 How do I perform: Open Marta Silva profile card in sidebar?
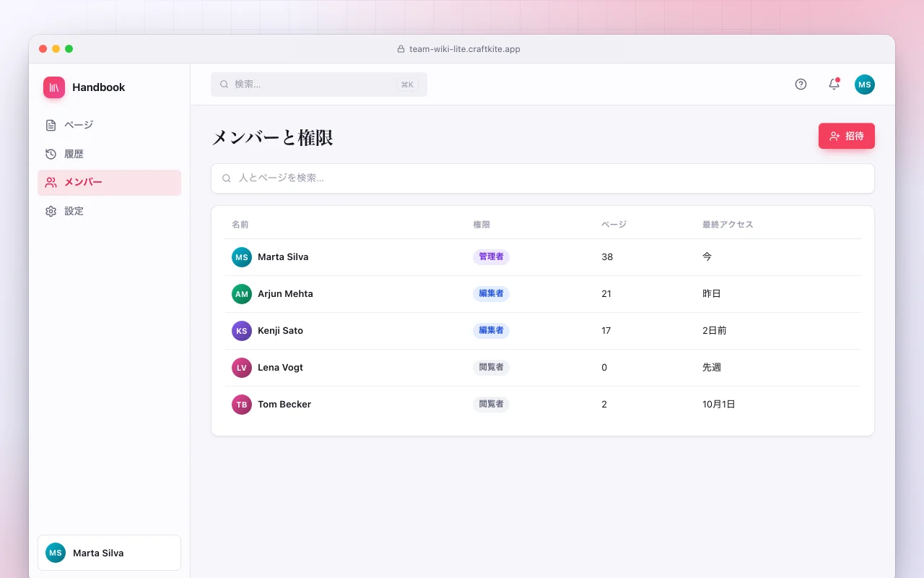point(109,553)
